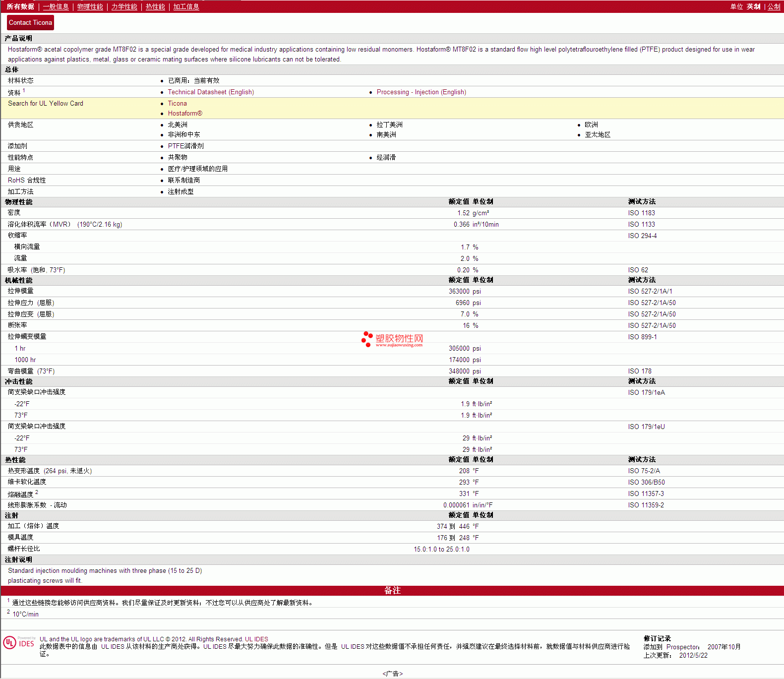Click the ISO 1183 test method
This screenshot has width=784, height=679.
[x=641, y=213]
